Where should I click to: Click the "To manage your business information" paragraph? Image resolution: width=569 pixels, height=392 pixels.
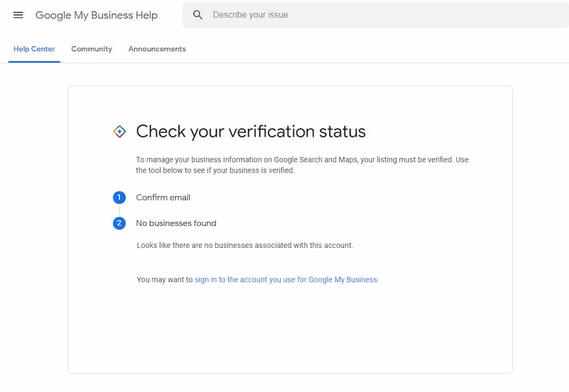pos(302,164)
